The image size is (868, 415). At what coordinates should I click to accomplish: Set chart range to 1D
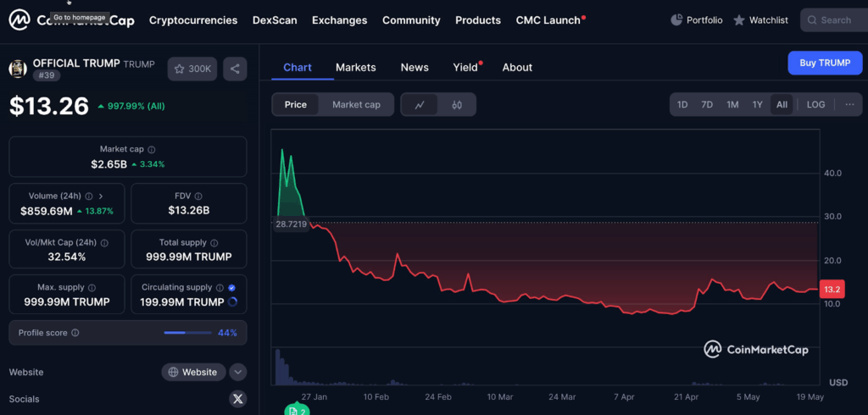tap(682, 104)
